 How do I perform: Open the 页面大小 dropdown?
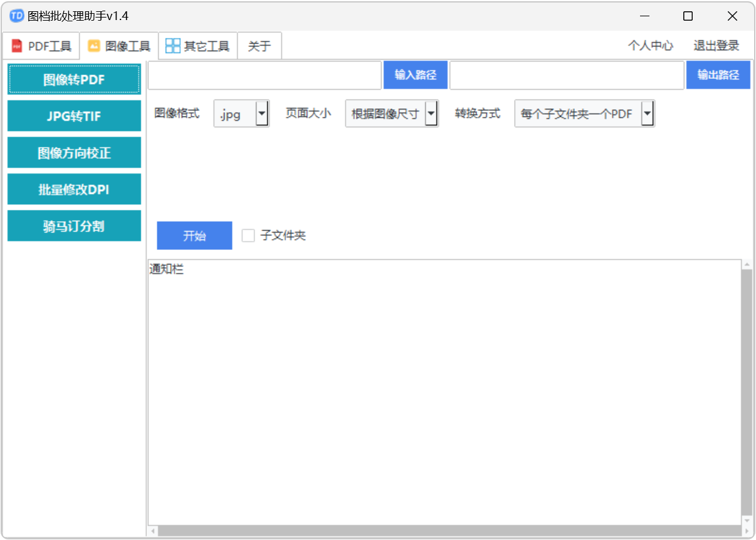(392, 114)
